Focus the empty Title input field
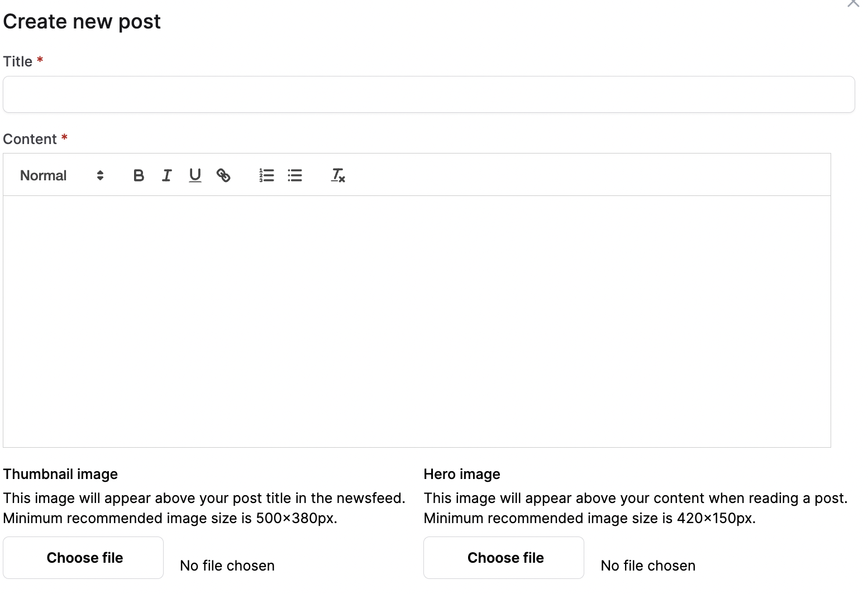 point(429,94)
